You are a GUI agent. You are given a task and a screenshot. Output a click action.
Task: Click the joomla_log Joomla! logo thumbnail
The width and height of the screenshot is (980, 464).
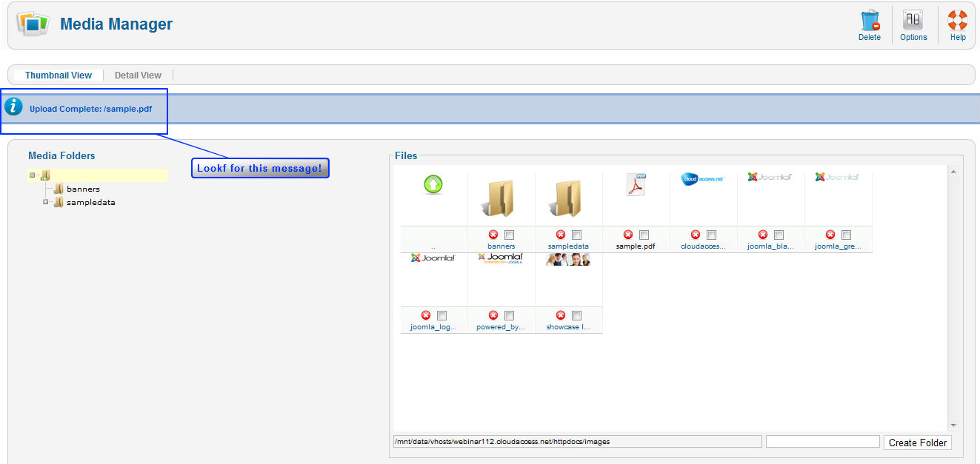tap(433, 258)
